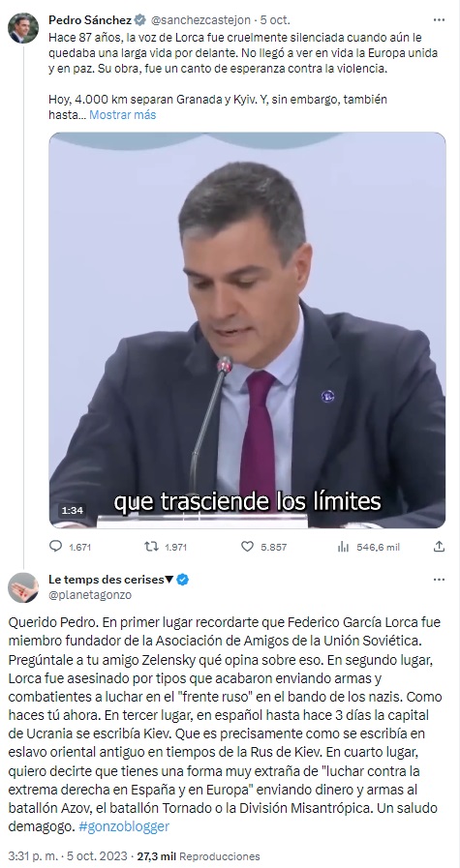Share Pedro Sánchez's tweet via share icon
460x868 pixels.
pos(439,547)
